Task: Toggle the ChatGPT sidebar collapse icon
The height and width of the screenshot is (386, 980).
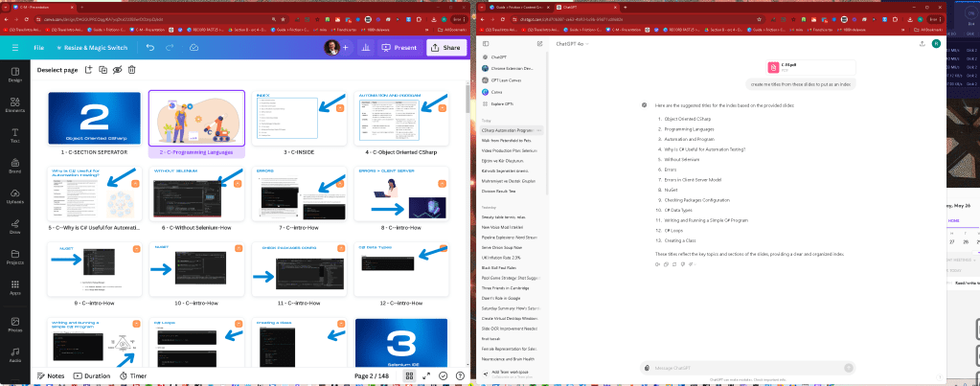Action: (486, 44)
